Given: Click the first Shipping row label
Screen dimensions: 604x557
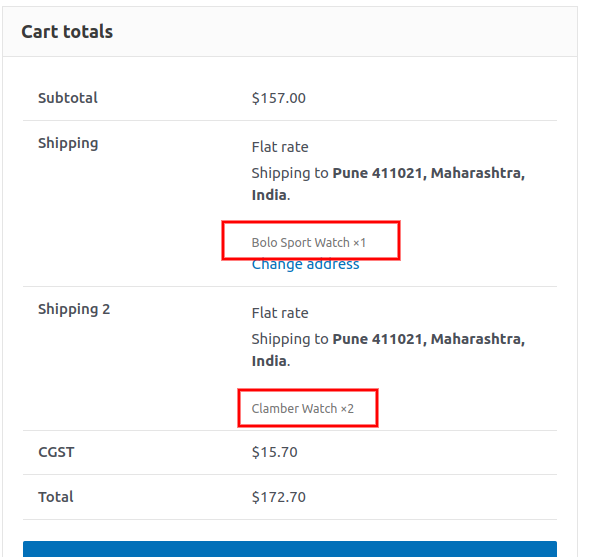Looking at the screenshot, I should (x=68, y=143).
